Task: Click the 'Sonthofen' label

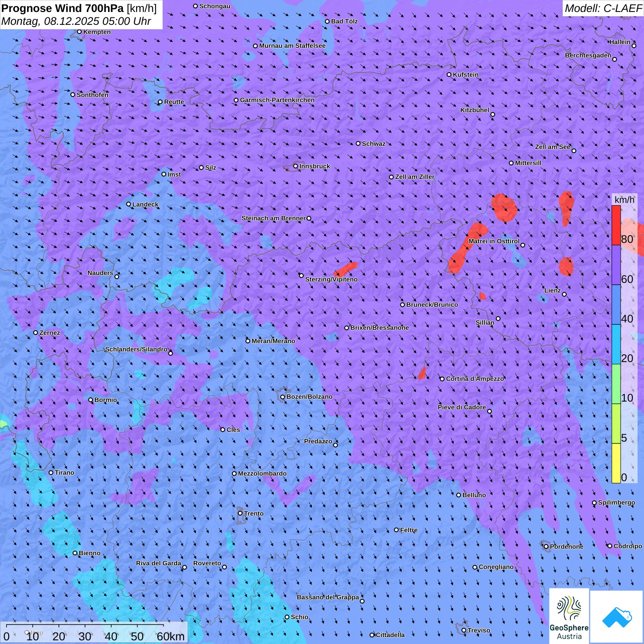Action: click(x=92, y=95)
